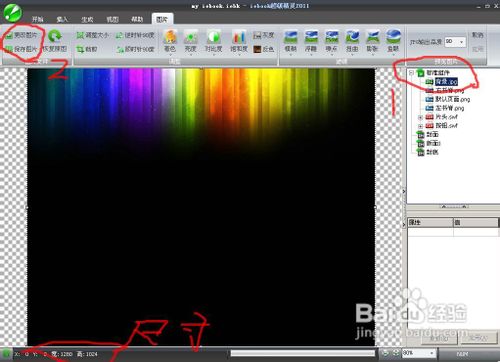500x362 pixels.
Task: Click the 应用 apply button in ribbon
Action: 477,49
